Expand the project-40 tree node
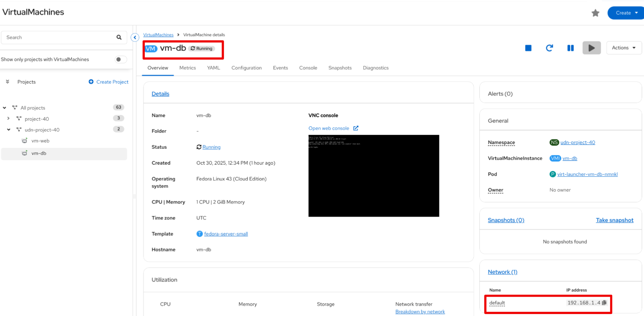Viewport: 644px width, 316px height. (8, 118)
